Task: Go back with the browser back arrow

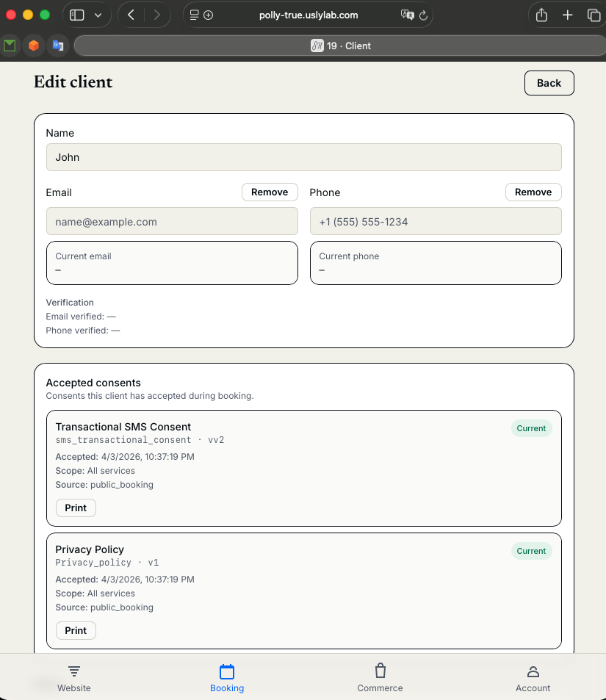Action: [x=131, y=15]
